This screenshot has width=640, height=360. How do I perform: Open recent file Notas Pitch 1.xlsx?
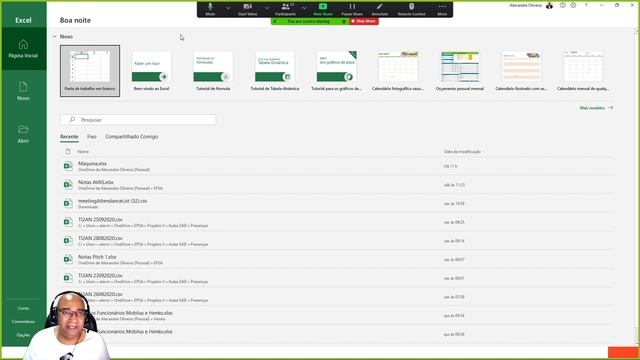[x=336, y=260]
